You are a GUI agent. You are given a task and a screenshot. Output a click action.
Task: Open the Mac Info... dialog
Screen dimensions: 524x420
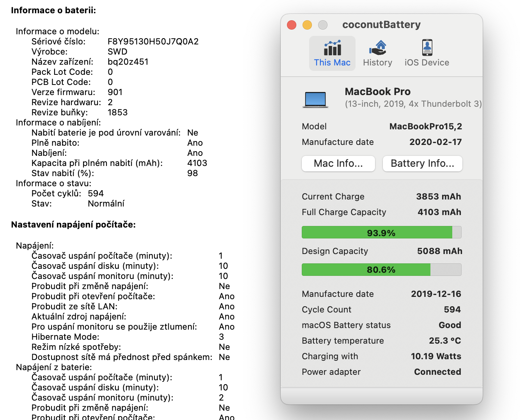click(338, 163)
